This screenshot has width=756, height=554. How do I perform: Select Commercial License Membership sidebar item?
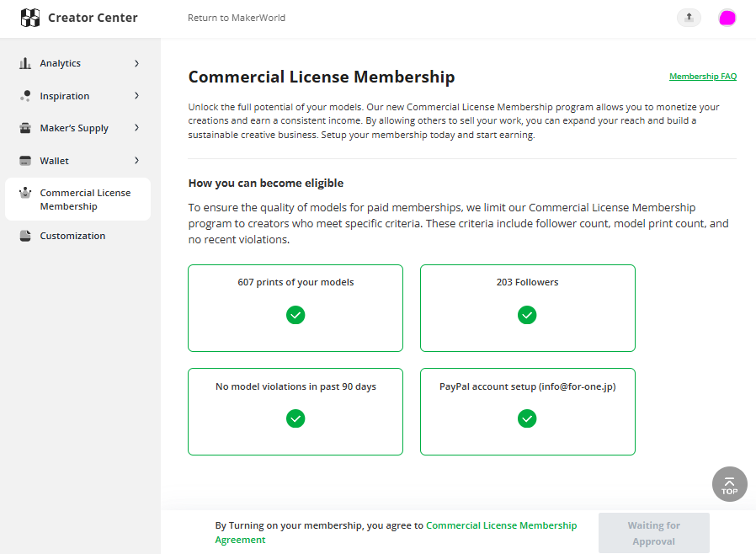click(77, 200)
